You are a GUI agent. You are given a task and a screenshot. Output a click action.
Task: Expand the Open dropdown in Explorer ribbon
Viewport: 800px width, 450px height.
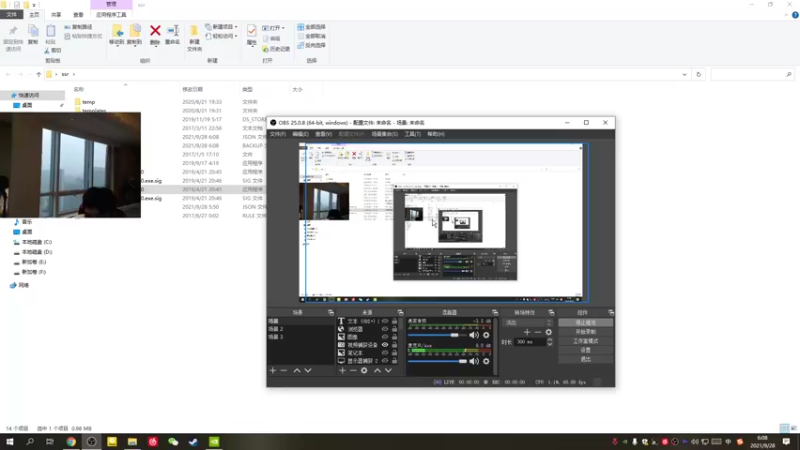pos(283,28)
